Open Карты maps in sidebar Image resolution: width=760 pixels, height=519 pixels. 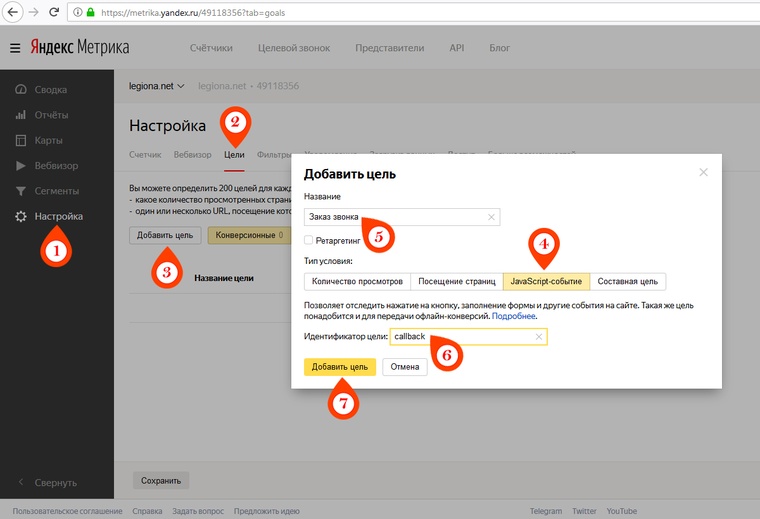[50, 140]
